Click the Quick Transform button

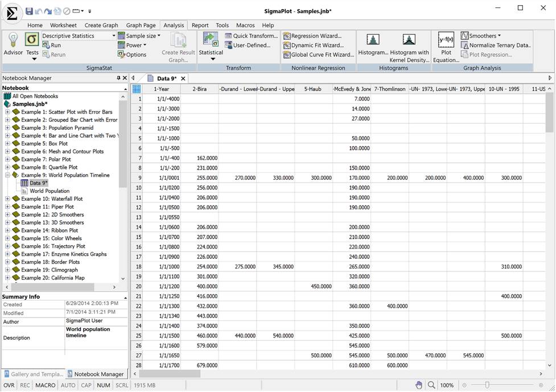point(250,36)
